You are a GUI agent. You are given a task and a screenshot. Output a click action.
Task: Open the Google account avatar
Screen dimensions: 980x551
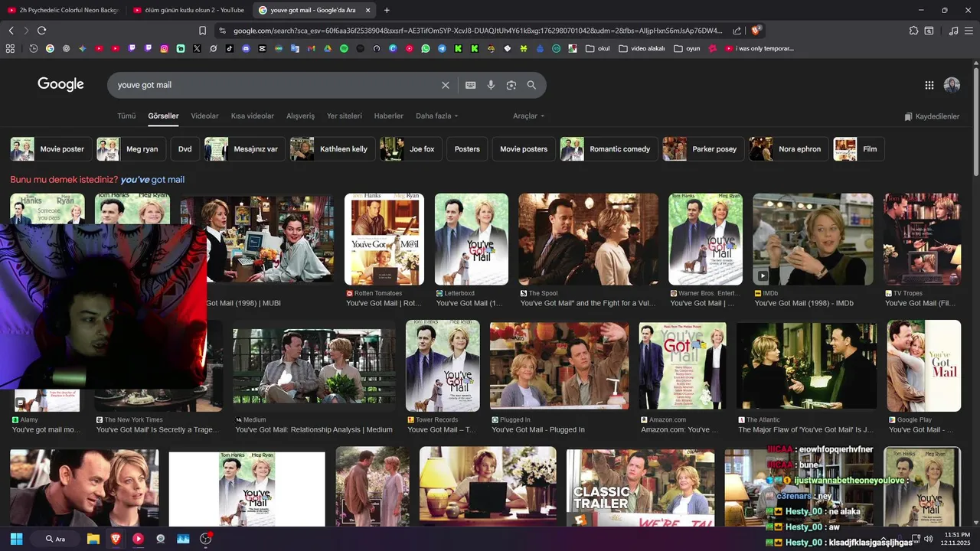(952, 85)
